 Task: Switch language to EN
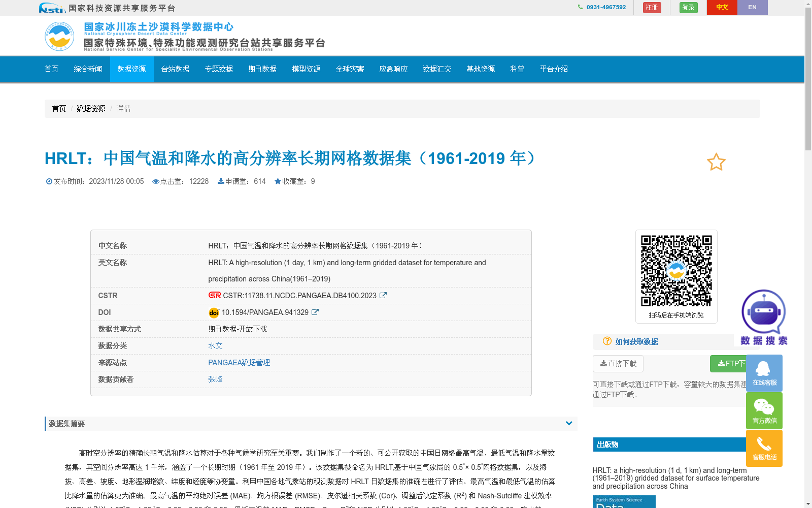click(x=753, y=8)
